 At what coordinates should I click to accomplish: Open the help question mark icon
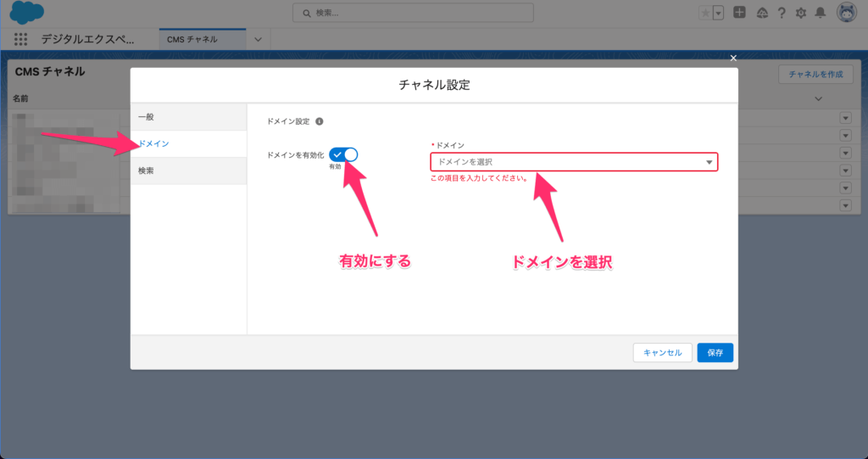click(781, 13)
